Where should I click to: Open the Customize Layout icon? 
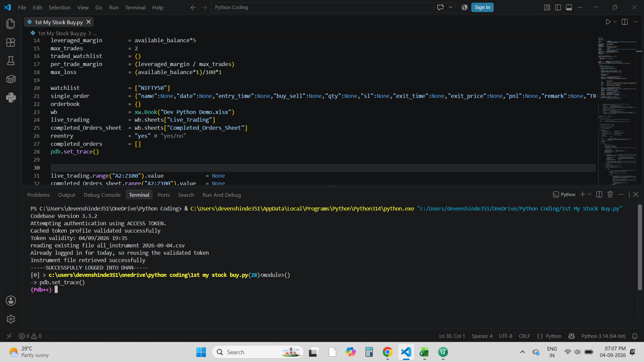coord(547,7)
